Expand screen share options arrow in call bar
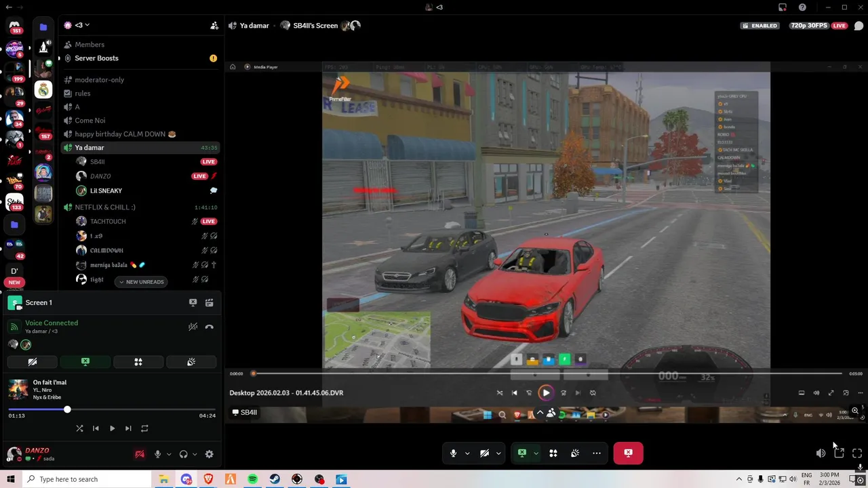Image resolution: width=868 pixels, height=488 pixels. (536, 453)
